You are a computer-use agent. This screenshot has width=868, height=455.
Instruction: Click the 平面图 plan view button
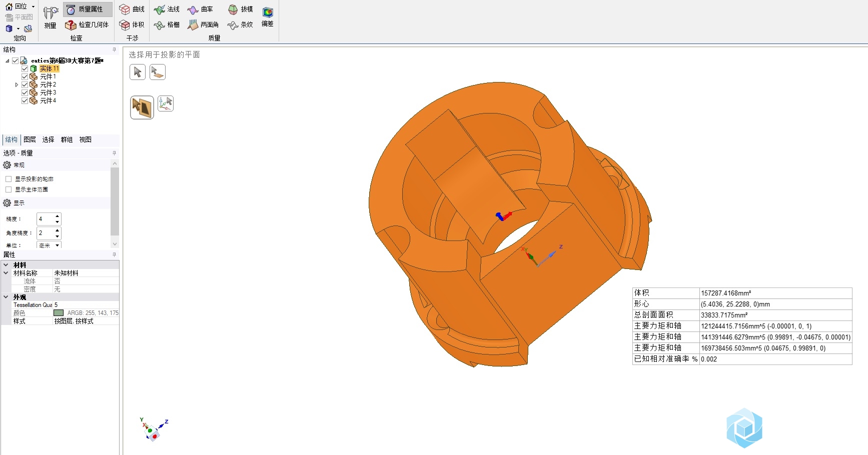click(19, 17)
